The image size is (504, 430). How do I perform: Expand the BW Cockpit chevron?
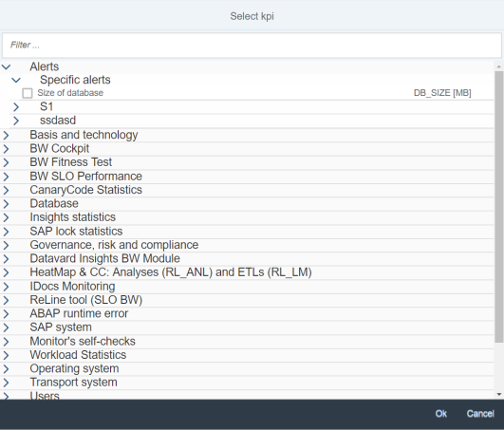[x=6, y=149]
